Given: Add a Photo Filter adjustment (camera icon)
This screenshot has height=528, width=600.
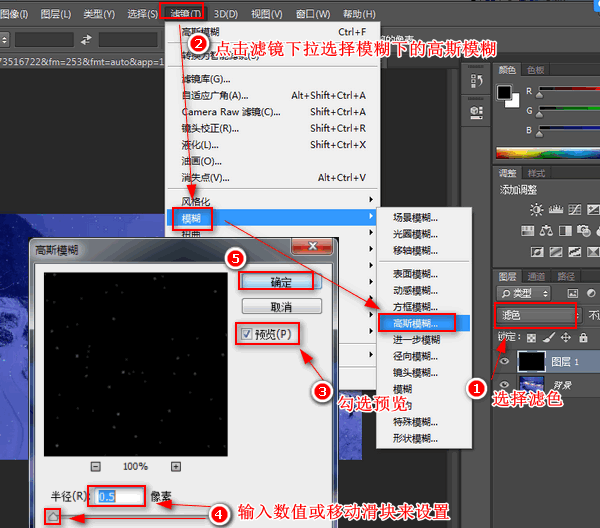Looking at the screenshot, I should [x=584, y=231].
